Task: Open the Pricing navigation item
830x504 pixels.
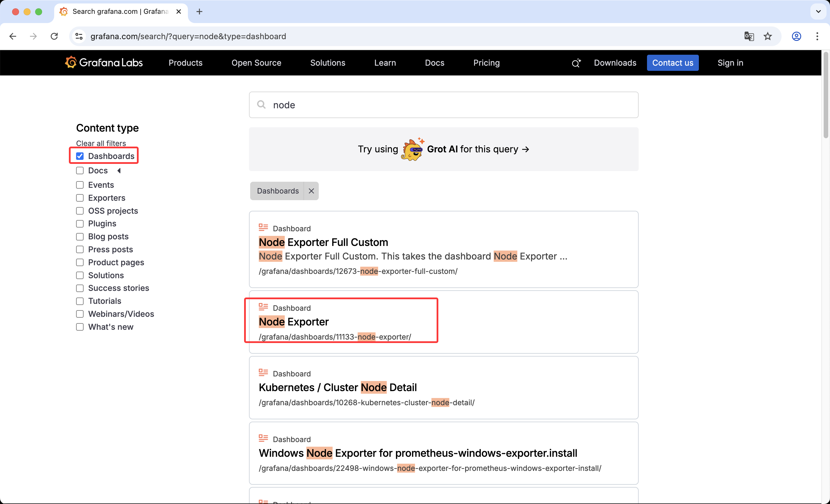Action: point(486,63)
